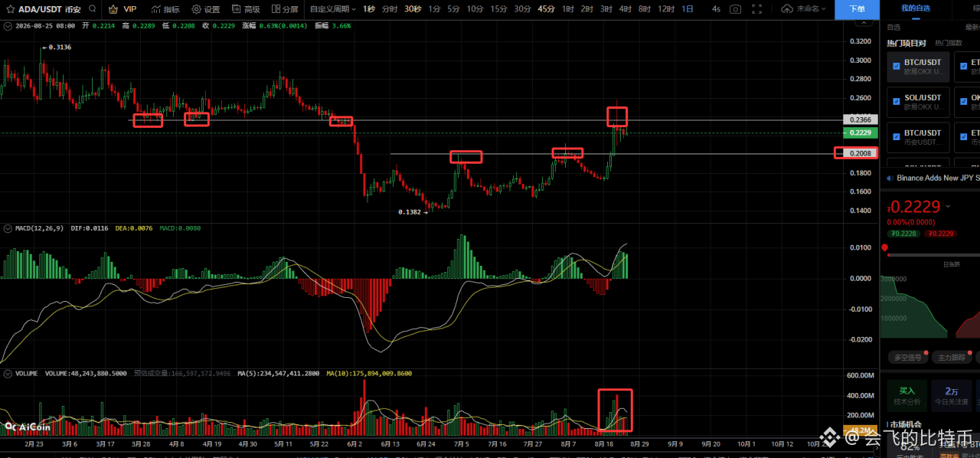Select the 45分 timeframe
This screenshot has width=980, height=458.
pos(546,9)
